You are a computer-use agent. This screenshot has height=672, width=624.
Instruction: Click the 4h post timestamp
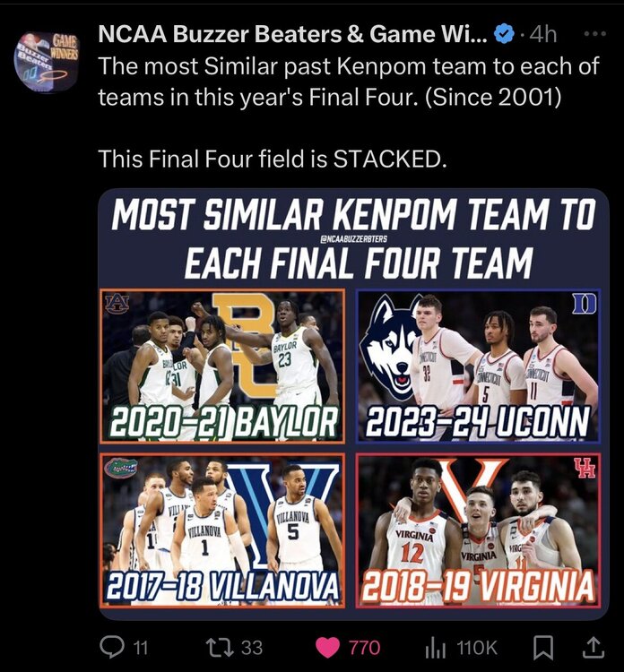(543, 34)
